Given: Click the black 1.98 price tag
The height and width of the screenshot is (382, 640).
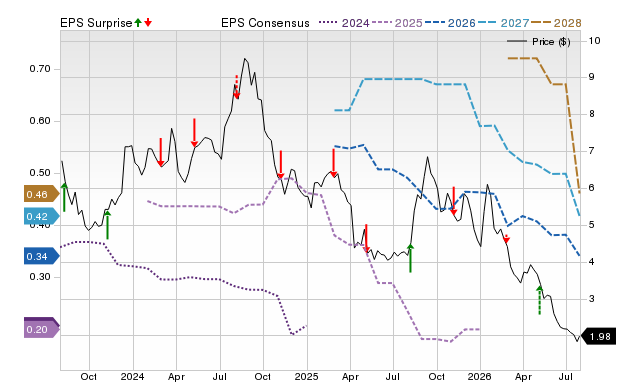Looking at the screenshot, I should tap(598, 336).
